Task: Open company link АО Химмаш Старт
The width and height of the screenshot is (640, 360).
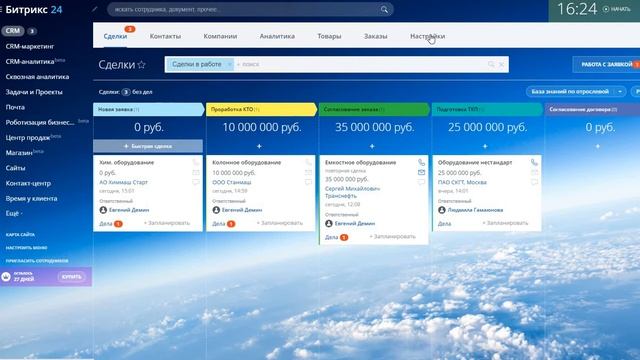Action: [124, 182]
